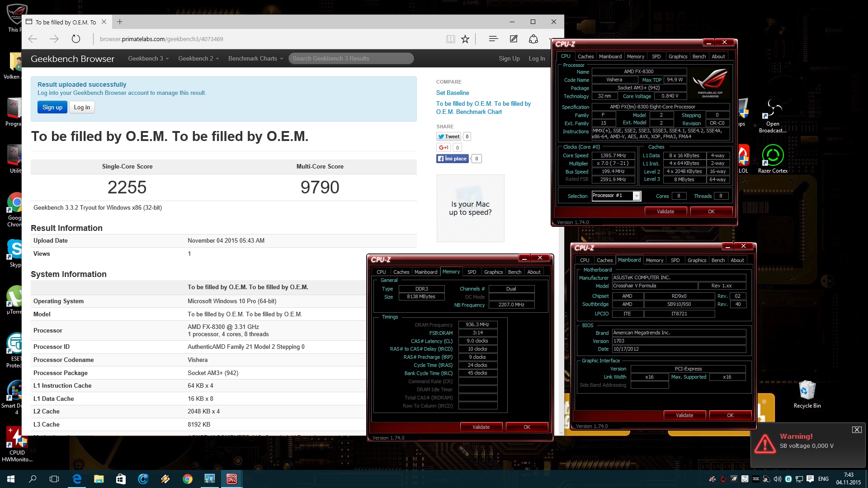
Task: Click the blue Sign up button
Action: (x=52, y=107)
